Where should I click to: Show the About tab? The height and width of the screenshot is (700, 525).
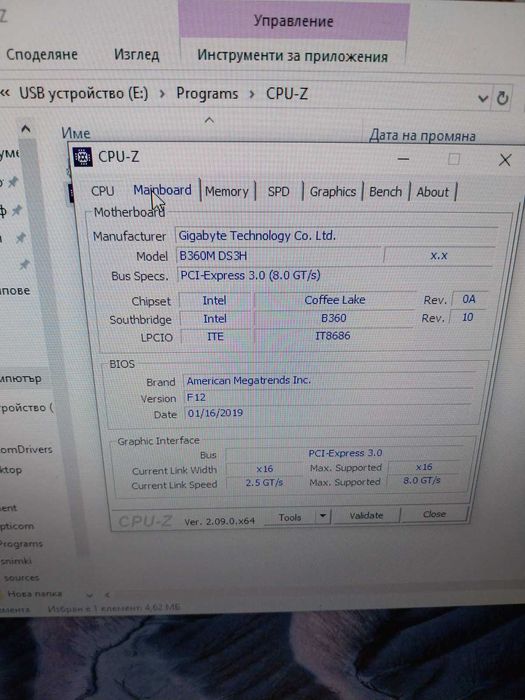coord(433,192)
